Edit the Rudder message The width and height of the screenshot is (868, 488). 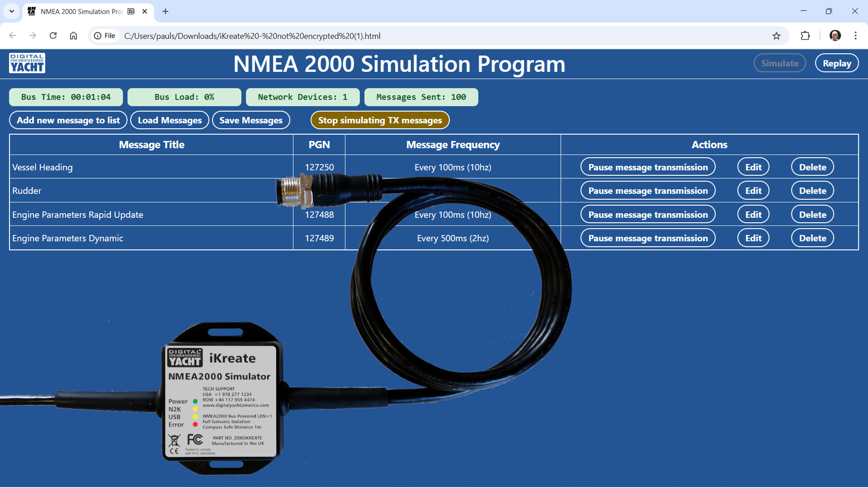[753, 191]
